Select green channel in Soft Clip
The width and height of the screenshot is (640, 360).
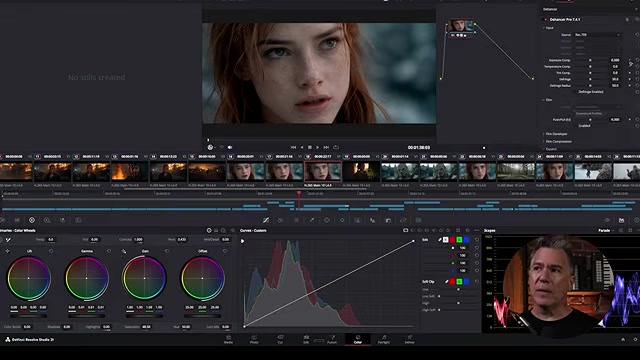459,282
